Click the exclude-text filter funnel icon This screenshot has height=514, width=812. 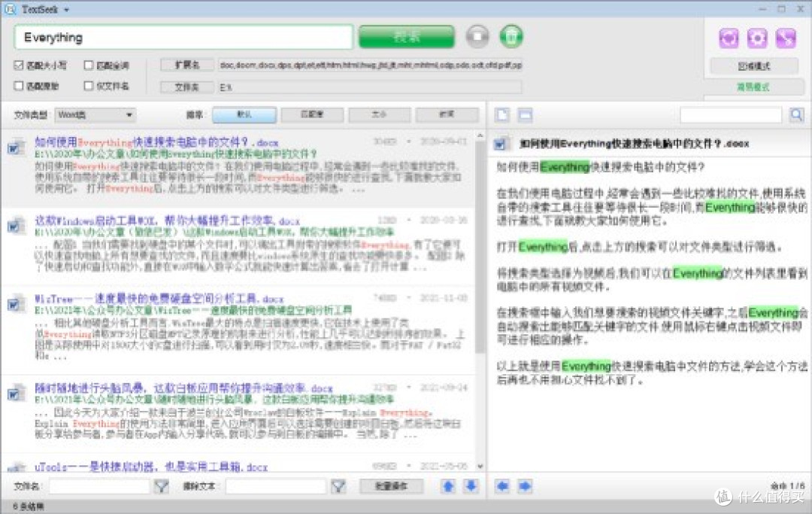coord(338,487)
